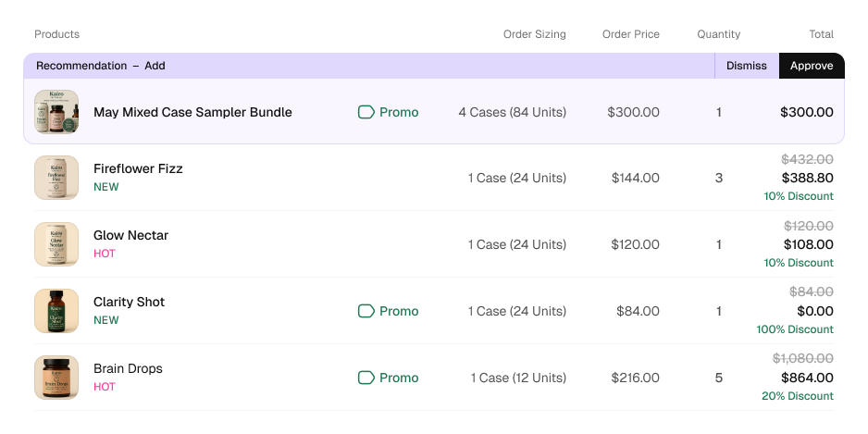Image resolution: width=868 pixels, height=434 pixels.
Task: Click the Fireflower Fizz quantity value 3
Action: [718, 178]
